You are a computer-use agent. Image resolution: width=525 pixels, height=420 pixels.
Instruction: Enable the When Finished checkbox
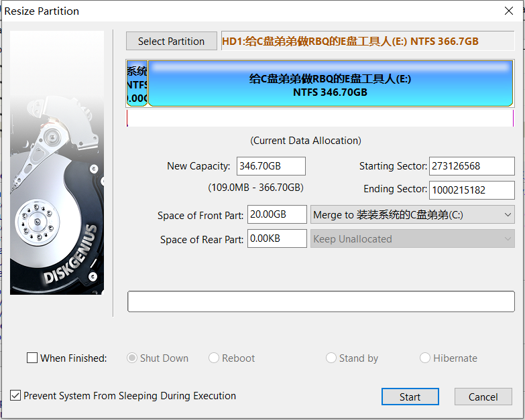click(x=32, y=358)
